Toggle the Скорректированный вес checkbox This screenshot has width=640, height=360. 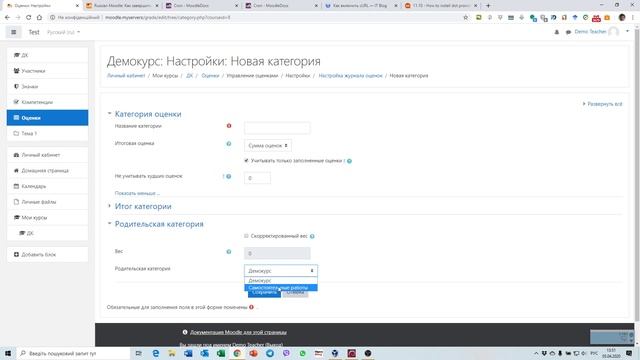[246, 236]
